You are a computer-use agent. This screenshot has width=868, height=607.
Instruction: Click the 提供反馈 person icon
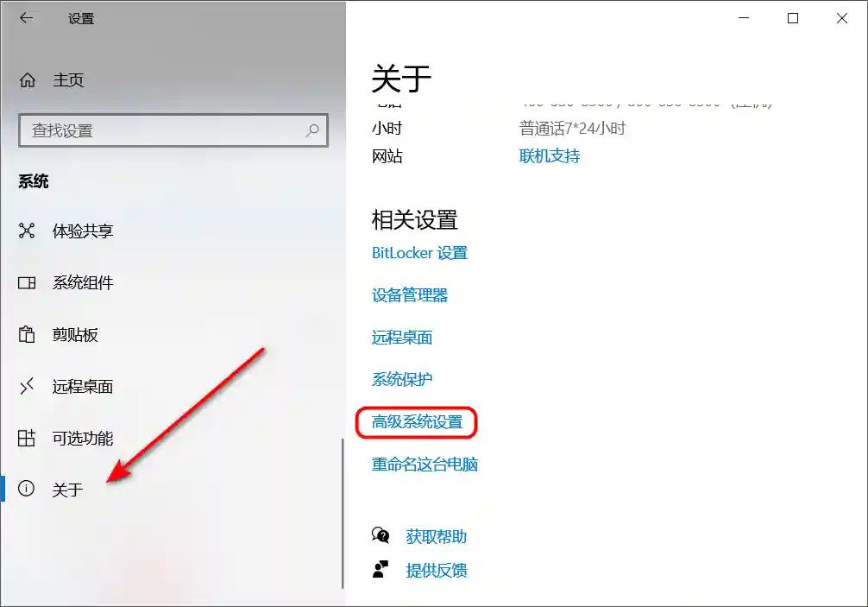point(381,569)
